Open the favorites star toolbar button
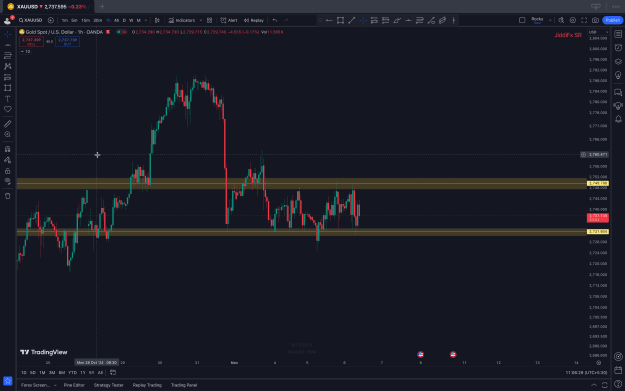 8,381
